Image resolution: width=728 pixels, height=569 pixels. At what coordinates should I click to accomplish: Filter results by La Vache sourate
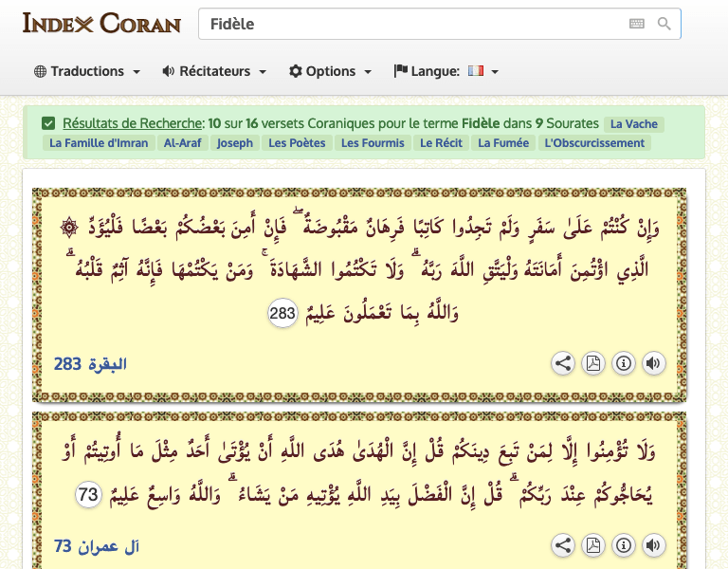(x=634, y=124)
